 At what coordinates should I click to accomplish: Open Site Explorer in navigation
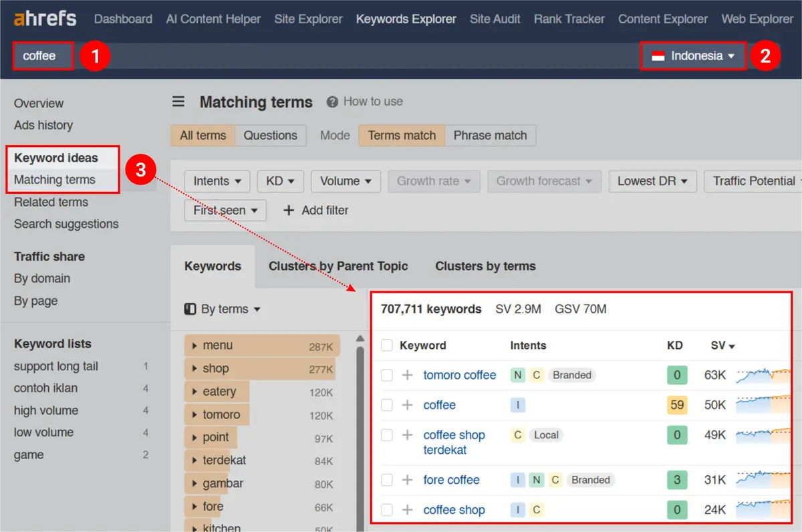(308, 19)
